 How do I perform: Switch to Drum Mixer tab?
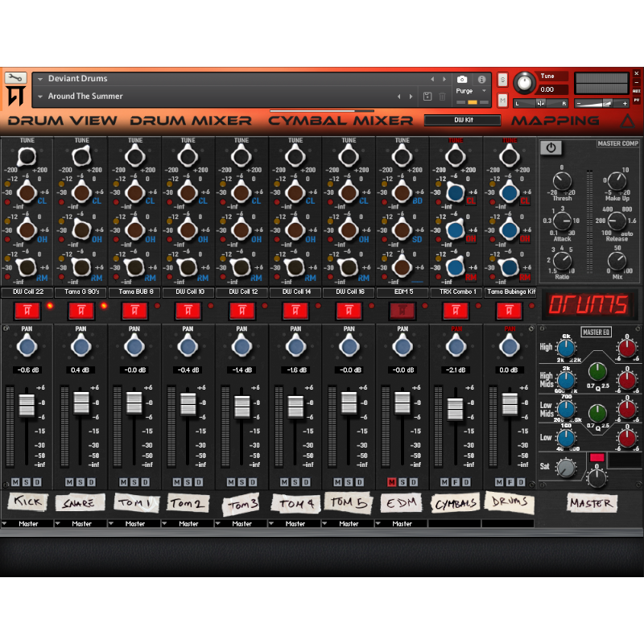191,120
